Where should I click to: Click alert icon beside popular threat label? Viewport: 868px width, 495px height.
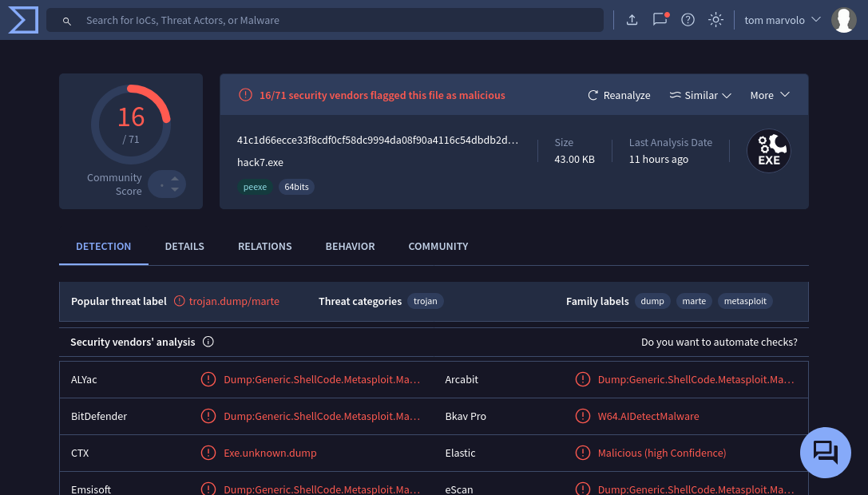point(180,301)
